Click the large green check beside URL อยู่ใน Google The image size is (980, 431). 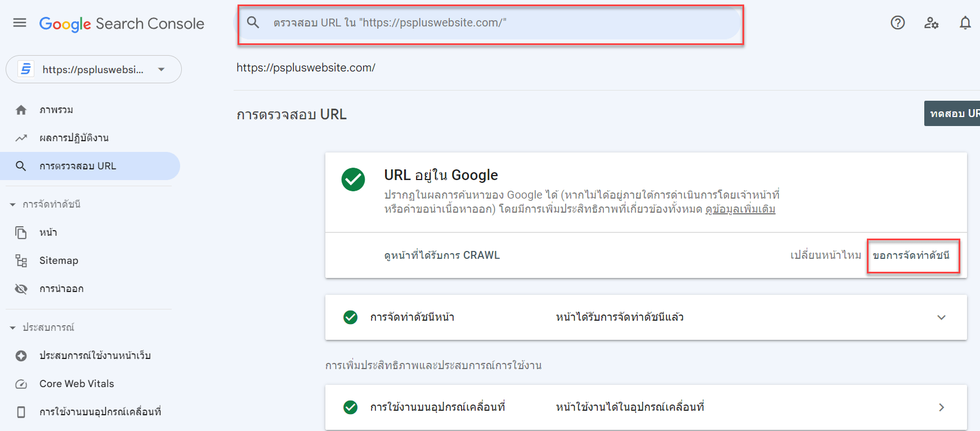pyautogui.click(x=353, y=179)
